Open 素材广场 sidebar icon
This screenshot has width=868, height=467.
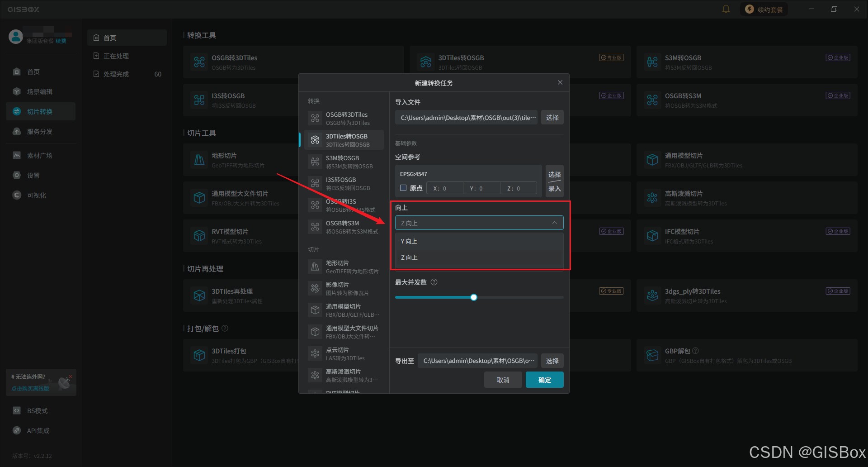[17, 155]
